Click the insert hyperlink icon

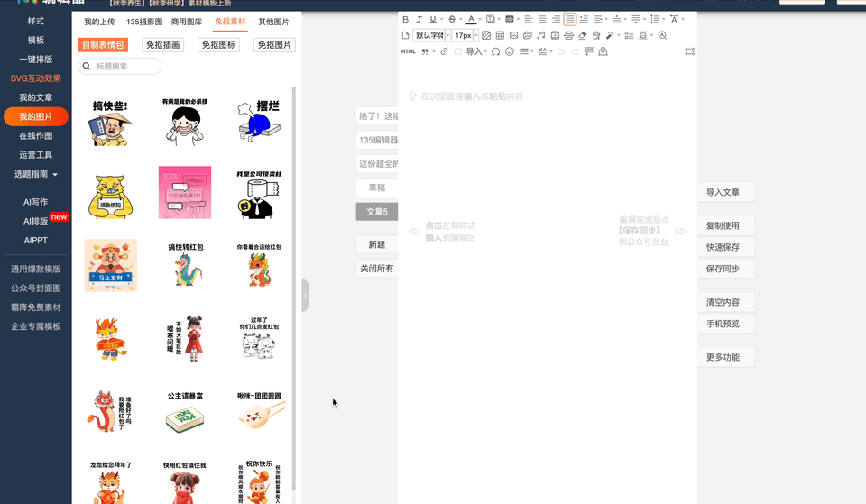[444, 51]
